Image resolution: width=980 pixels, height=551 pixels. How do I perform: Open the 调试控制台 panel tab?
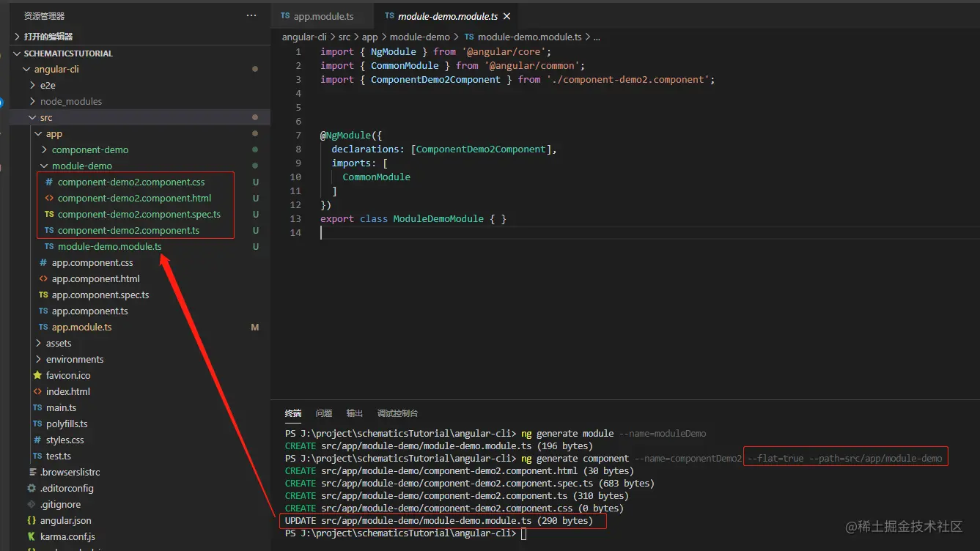tap(397, 413)
